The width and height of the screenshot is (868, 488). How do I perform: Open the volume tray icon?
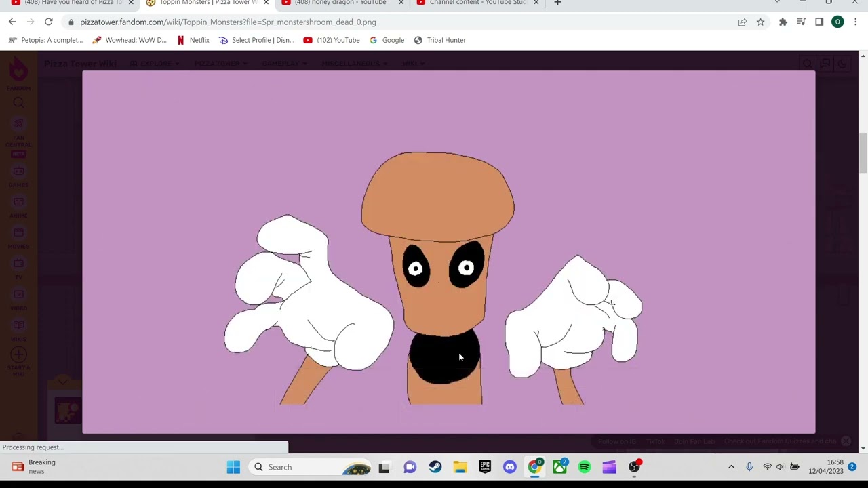click(781, 467)
